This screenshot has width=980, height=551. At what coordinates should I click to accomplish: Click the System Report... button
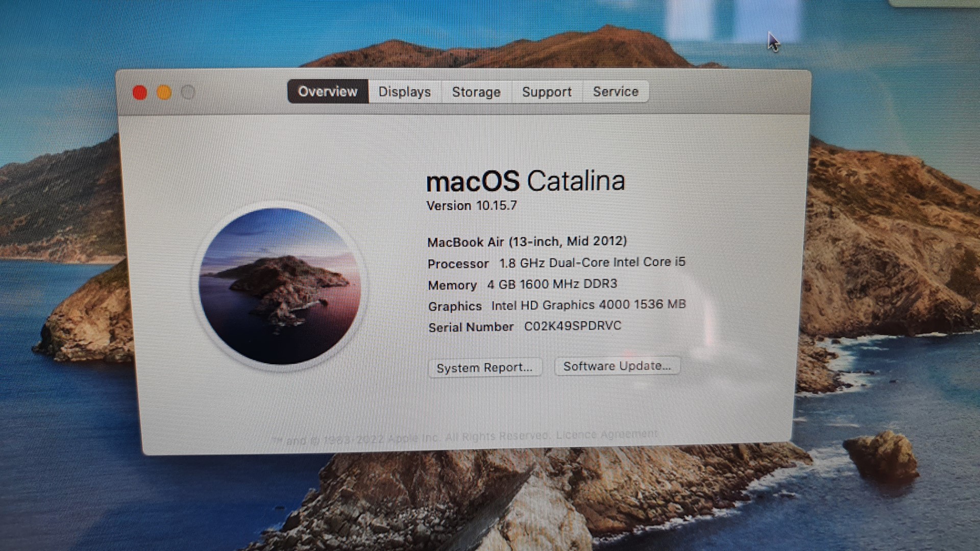click(484, 368)
